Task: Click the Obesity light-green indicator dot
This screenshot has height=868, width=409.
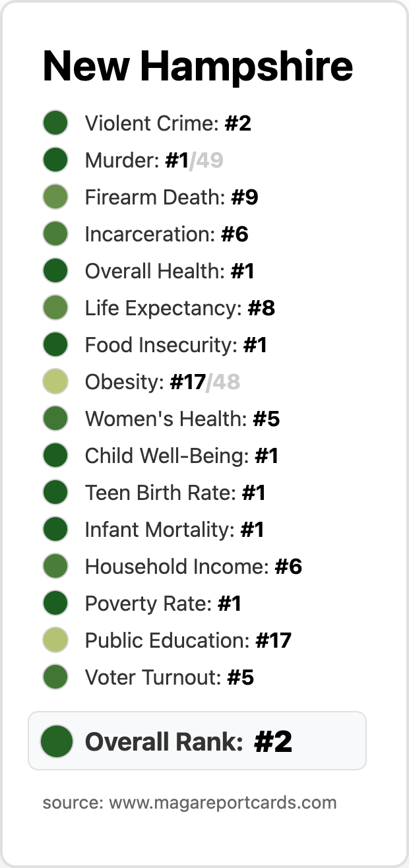Action: pos(56,382)
